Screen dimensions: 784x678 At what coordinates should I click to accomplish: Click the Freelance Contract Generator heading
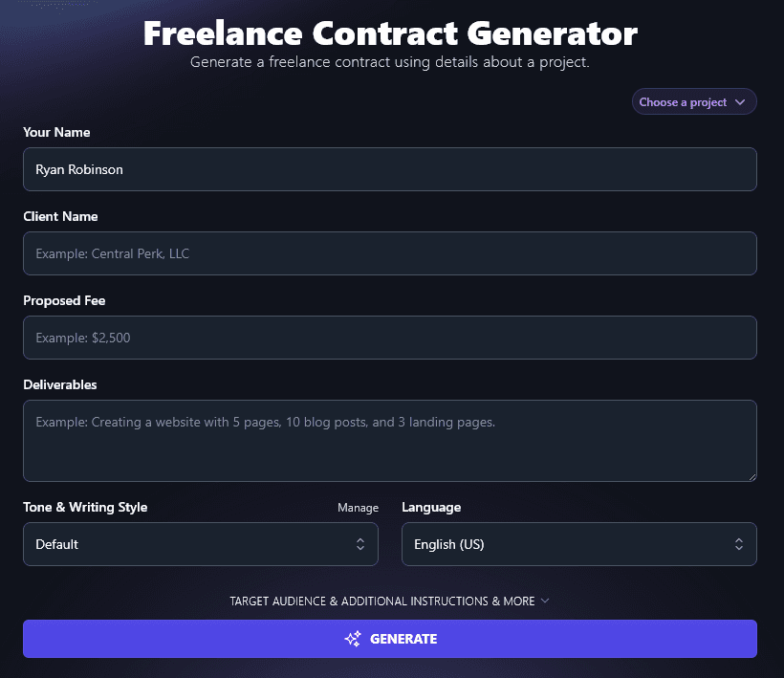(x=390, y=33)
